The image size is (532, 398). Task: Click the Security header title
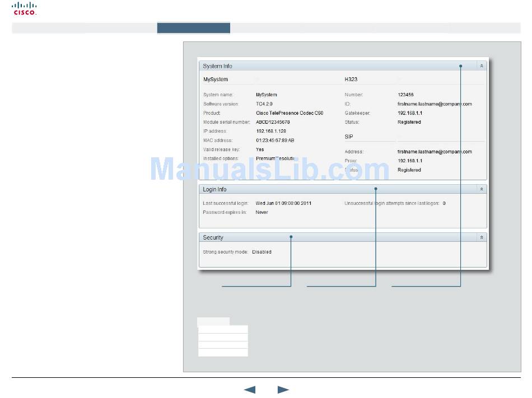(213, 238)
